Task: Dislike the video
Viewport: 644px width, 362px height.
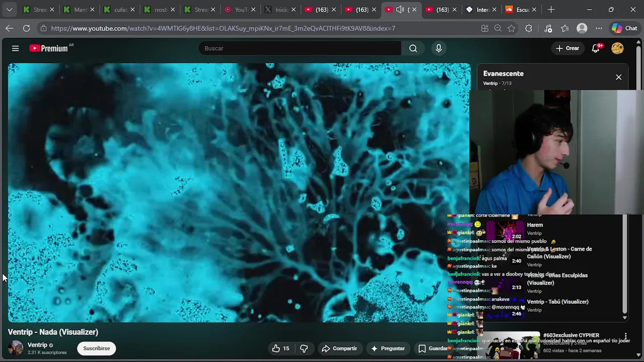Action: click(x=304, y=348)
